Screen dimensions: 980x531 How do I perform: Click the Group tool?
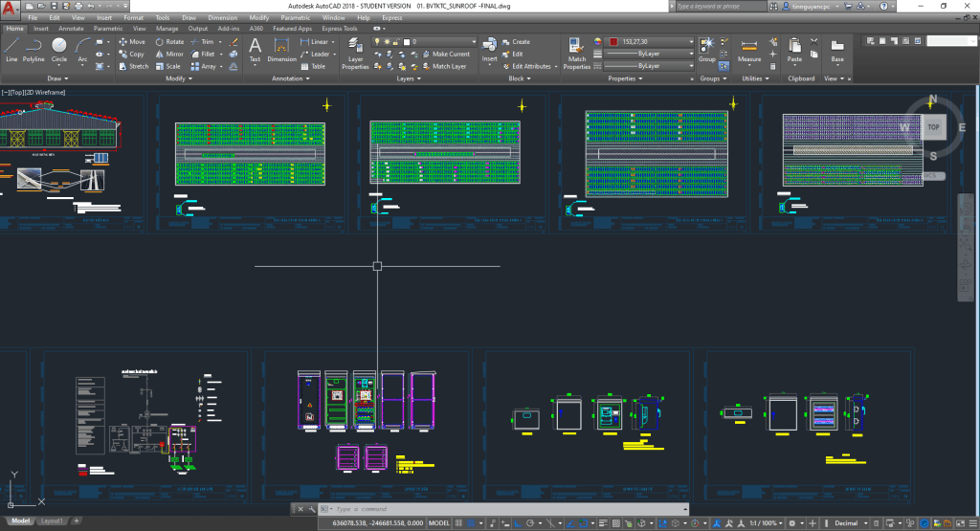[707, 50]
